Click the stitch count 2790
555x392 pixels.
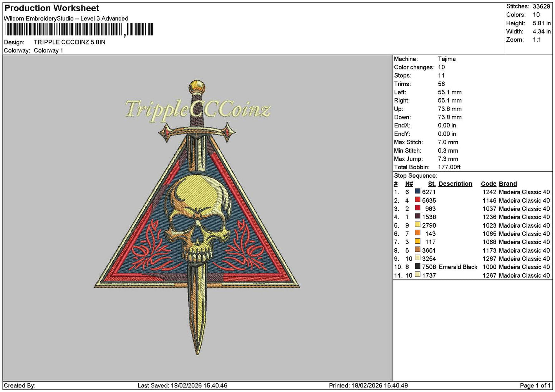[x=429, y=225]
